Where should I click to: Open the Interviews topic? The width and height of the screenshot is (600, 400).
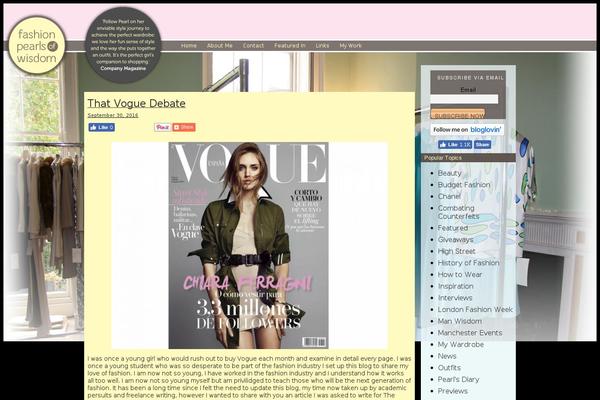455,298
